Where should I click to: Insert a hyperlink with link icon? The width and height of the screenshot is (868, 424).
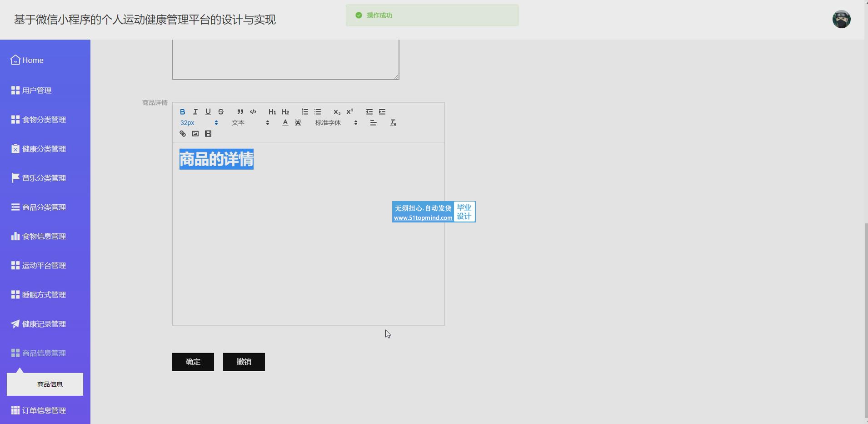183,134
